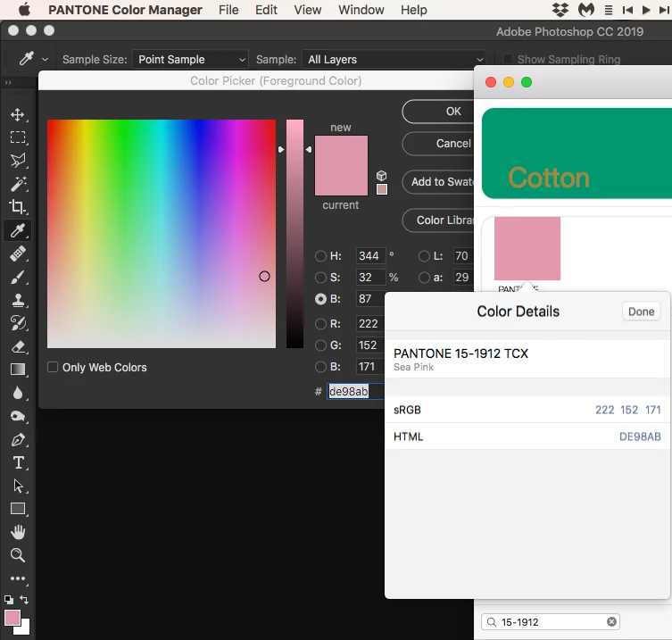Open the View menu
The width and height of the screenshot is (672, 640).
(307, 10)
